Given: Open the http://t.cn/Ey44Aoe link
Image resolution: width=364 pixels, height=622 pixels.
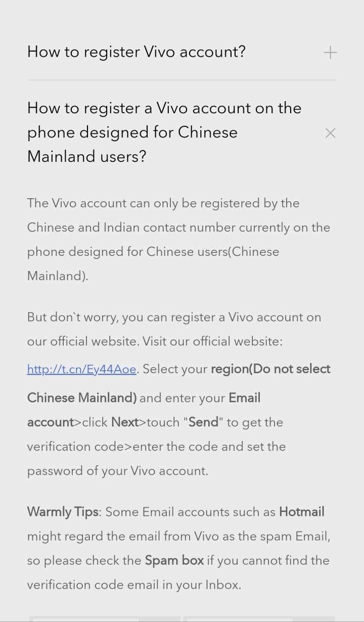Looking at the screenshot, I should (x=82, y=369).
